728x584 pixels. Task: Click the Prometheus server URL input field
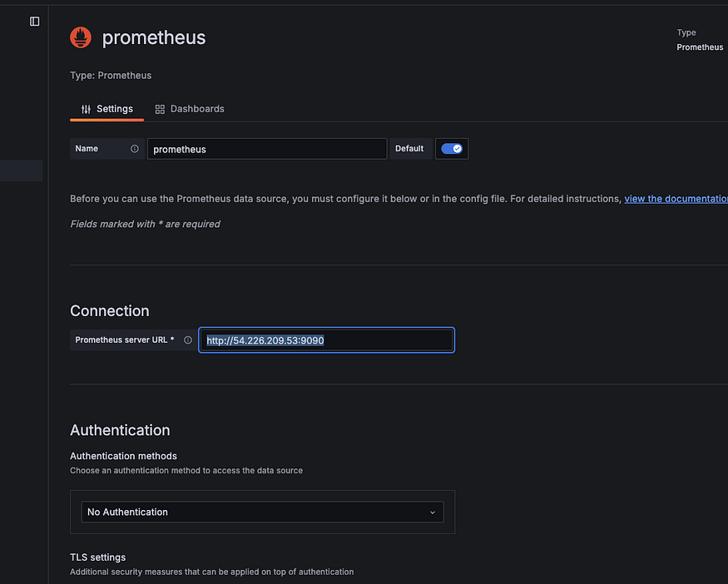point(326,340)
